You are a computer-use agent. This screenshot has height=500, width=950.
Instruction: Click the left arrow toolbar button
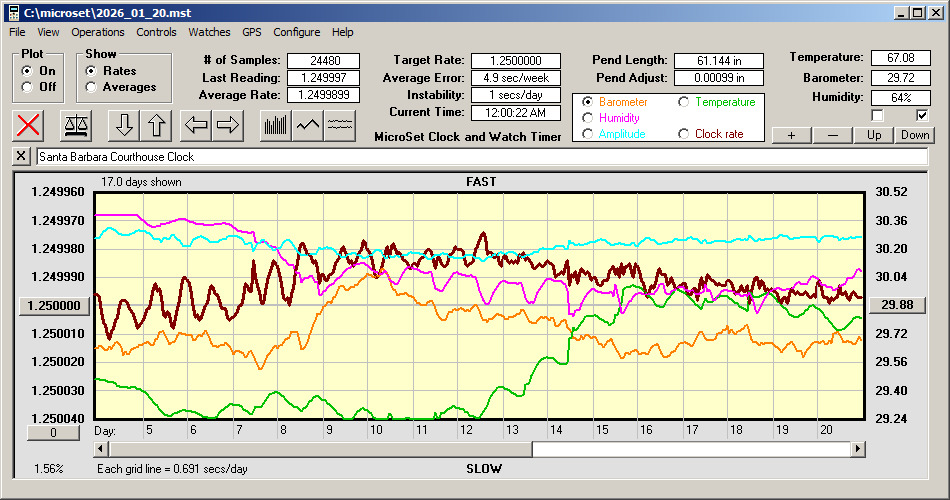(x=196, y=125)
